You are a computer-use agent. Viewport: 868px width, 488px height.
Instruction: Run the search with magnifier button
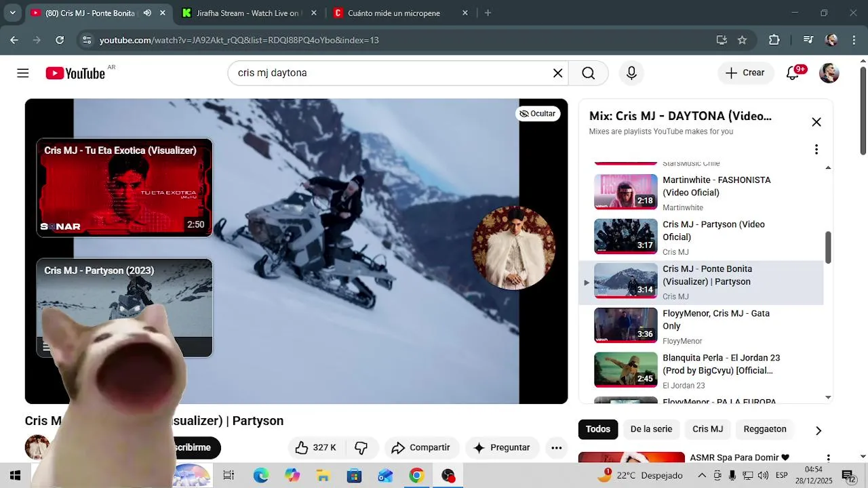(x=588, y=73)
